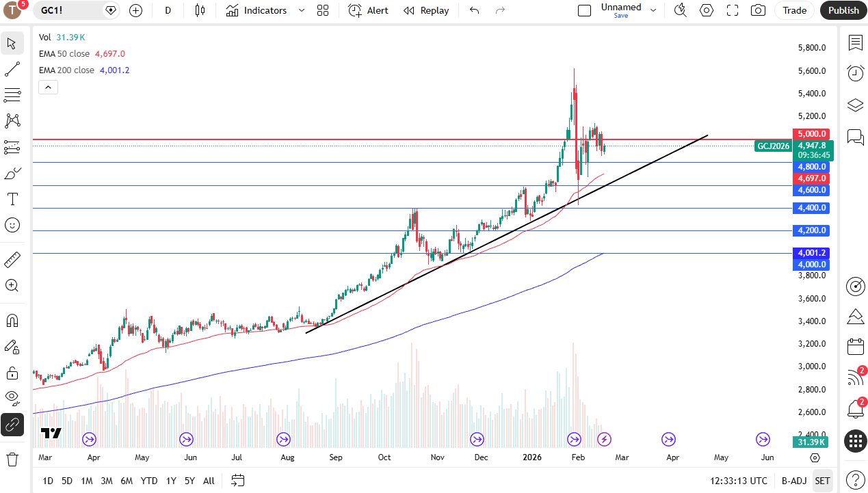The image size is (868, 493).
Task: Choose the chart layout square icon
Action: [x=584, y=10]
